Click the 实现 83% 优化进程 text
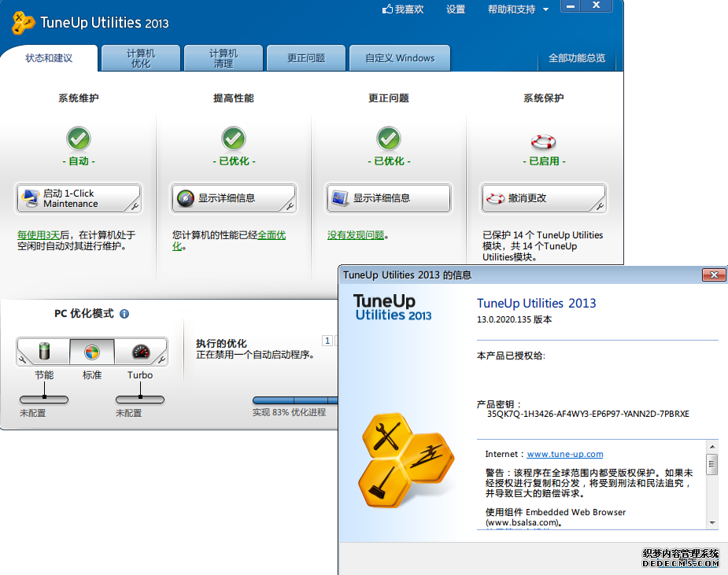Viewport: 728px width, 575px height. click(289, 413)
